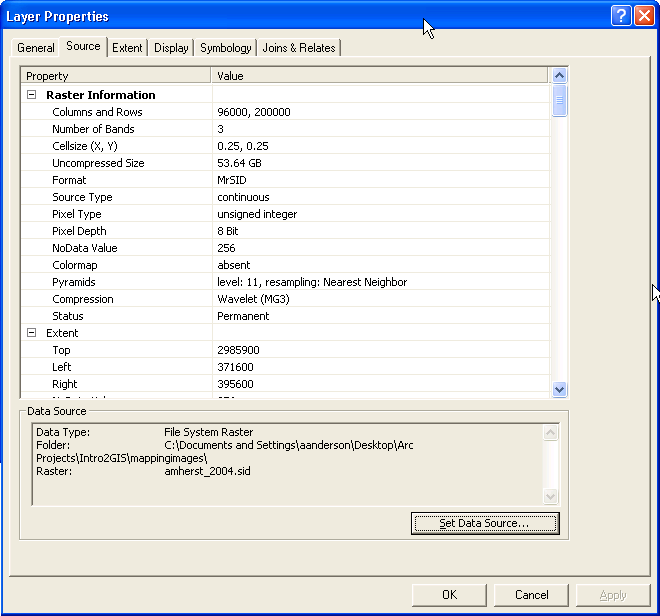This screenshot has height=616, width=660.
Task: Click the Property column header
Action: (x=116, y=76)
